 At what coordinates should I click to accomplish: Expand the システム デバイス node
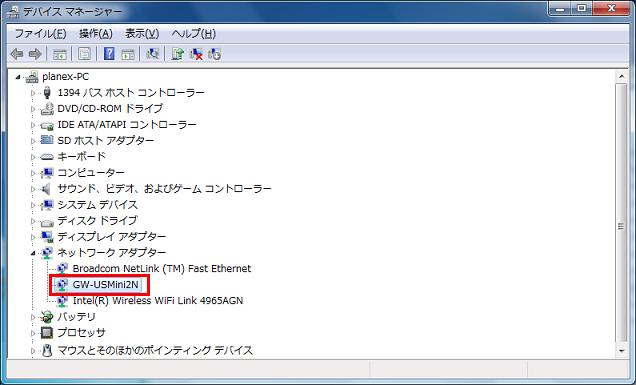pyautogui.click(x=33, y=205)
